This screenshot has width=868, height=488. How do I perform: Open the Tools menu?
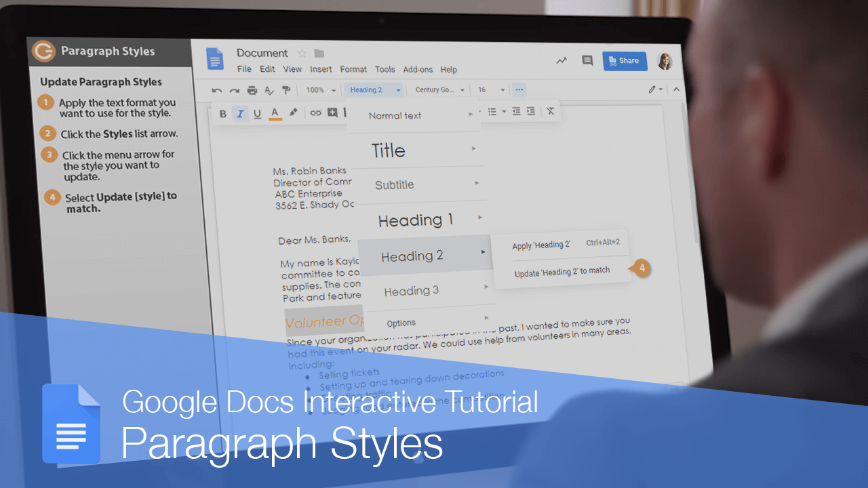[x=384, y=69]
